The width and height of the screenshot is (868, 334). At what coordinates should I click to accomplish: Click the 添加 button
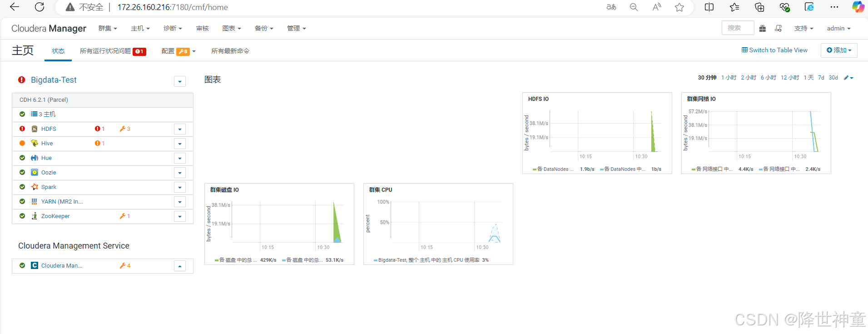[839, 50]
